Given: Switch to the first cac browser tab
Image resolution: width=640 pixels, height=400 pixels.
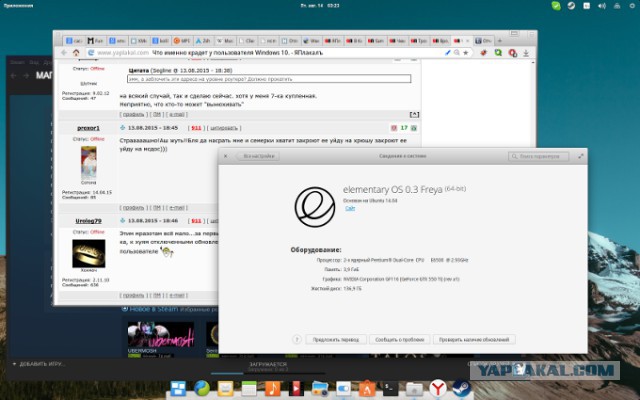Looking at the screenshot, I should click(x=74, y=41).
